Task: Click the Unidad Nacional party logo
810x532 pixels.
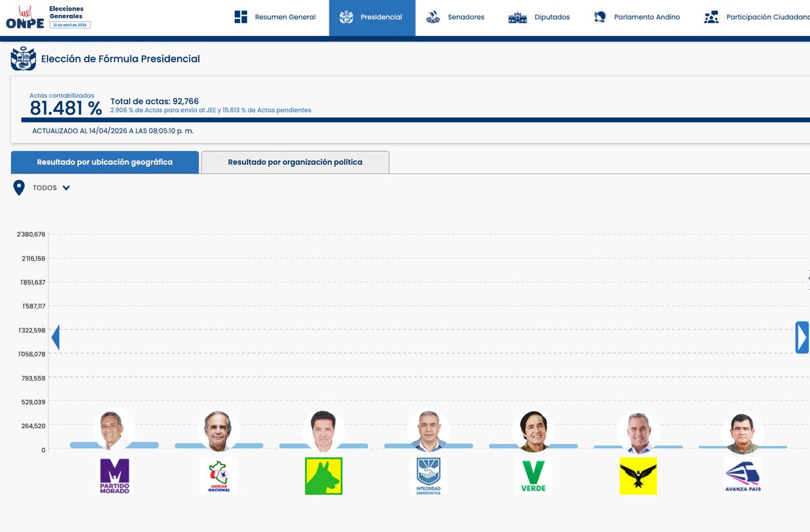Action: (x=219, y=476)
